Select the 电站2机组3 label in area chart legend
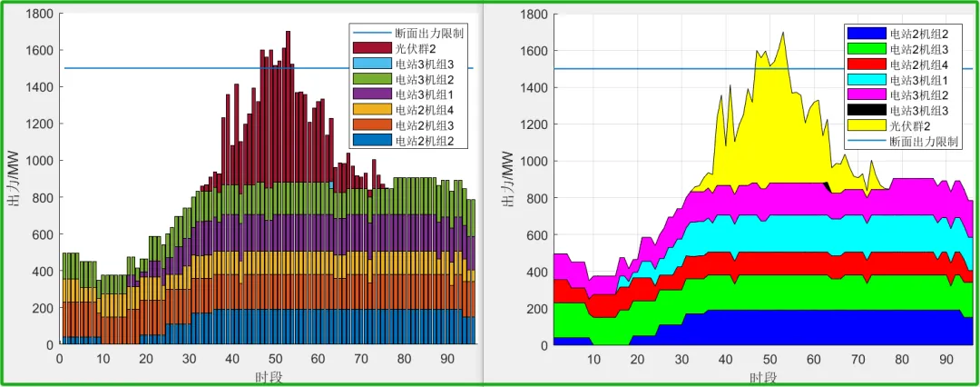 (917, 48)
